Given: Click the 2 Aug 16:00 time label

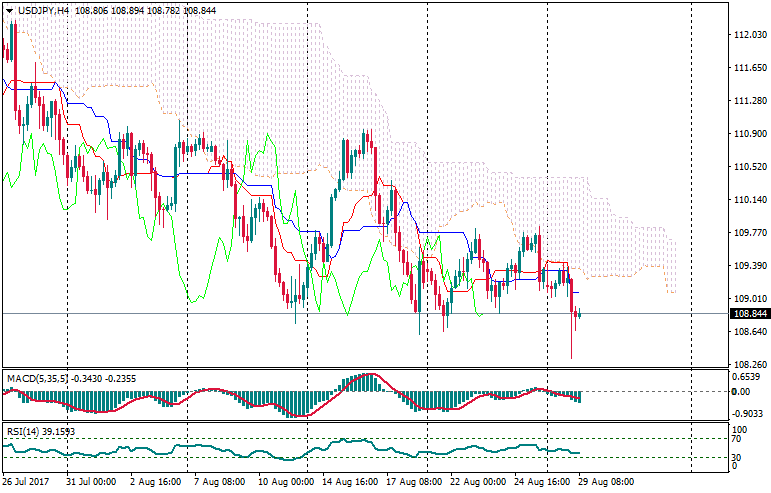Looking at the screenshot, I should pos(155,481).
